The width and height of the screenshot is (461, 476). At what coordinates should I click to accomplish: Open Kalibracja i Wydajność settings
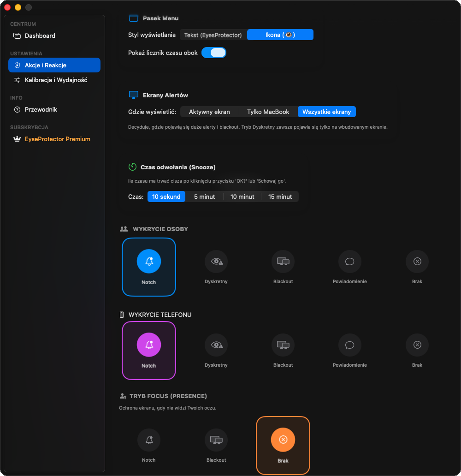pyautogui.click(x=56, y=80)
